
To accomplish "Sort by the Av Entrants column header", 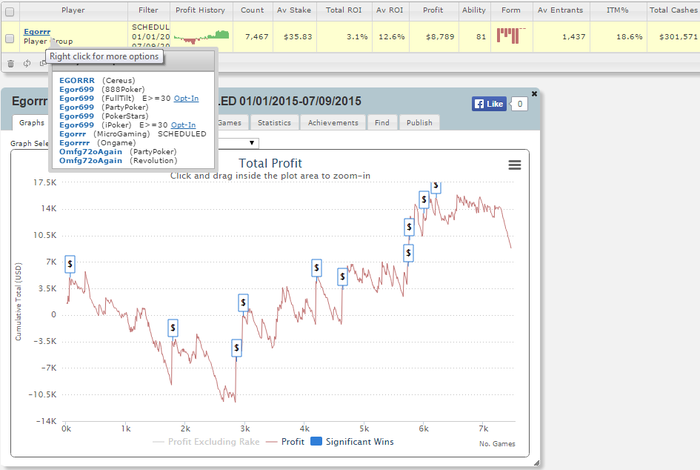I will [x=560, y=10].
